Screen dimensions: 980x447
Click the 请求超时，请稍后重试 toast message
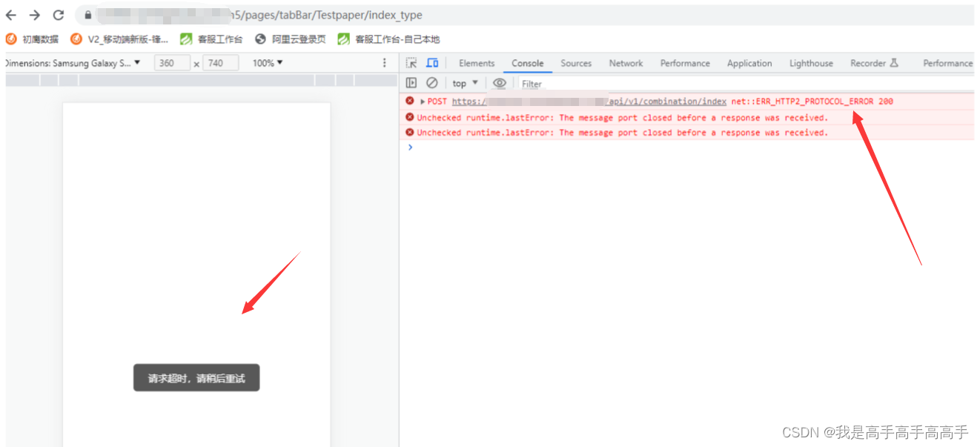196,378
